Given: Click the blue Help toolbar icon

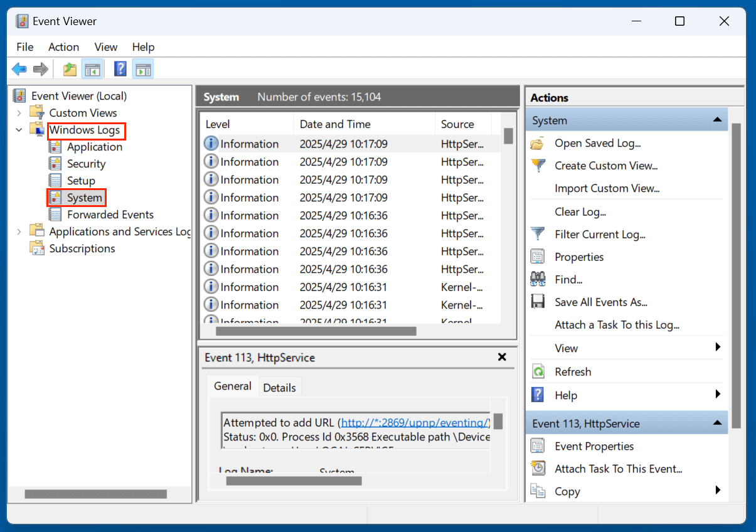Looking at the screenshot, I should click(120, 69).
